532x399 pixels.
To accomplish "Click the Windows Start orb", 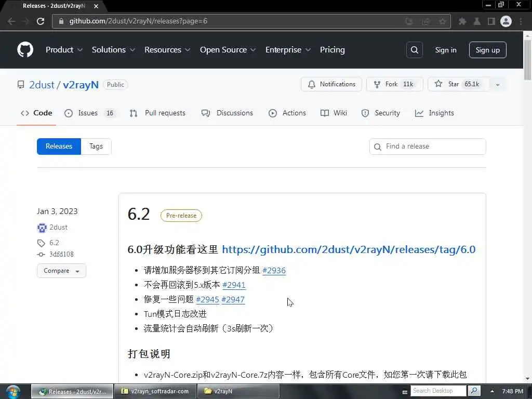I will [13, 392].
